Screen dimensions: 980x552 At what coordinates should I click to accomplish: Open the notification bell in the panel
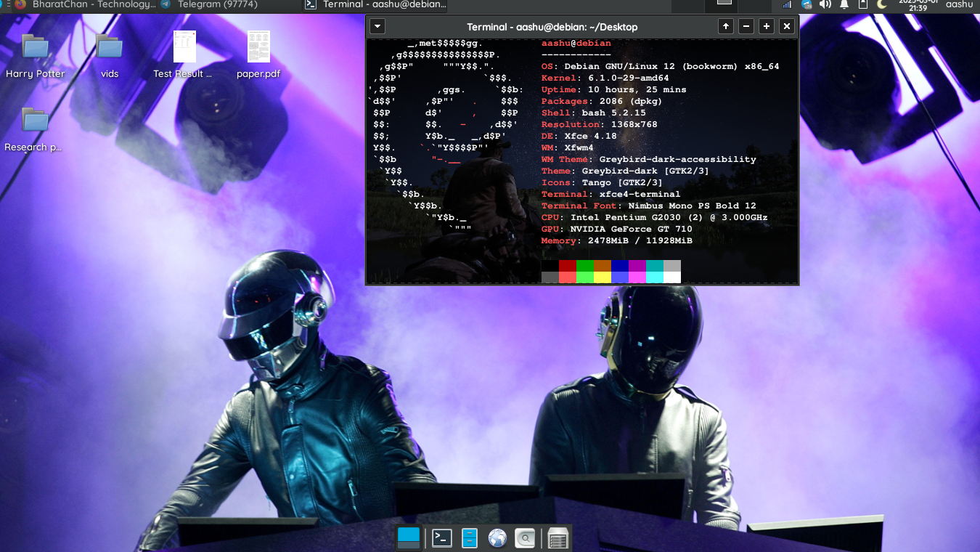pyautogui.click(x=844, y=4)
